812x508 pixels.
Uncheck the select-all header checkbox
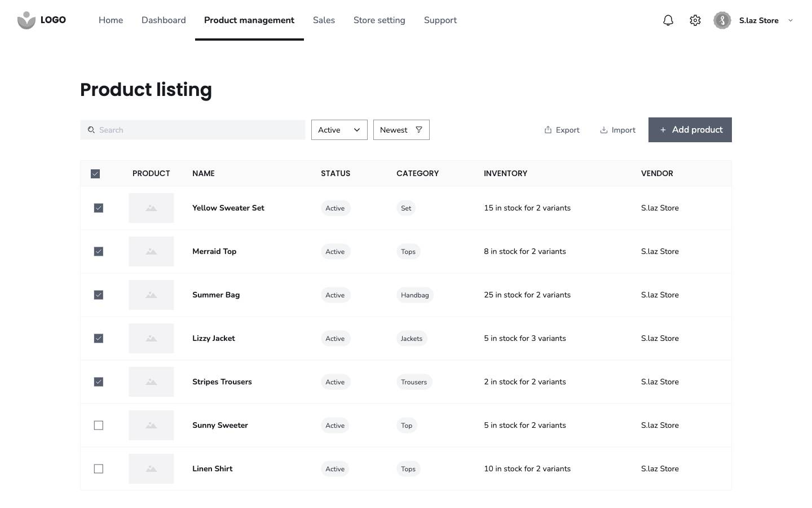point(95,174)
